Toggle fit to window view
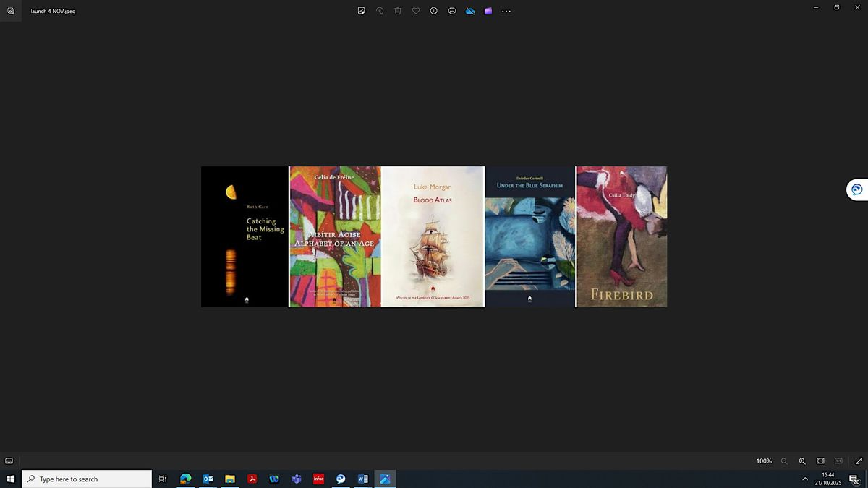Viewport: 868px width, 488px height. [820, 461]
